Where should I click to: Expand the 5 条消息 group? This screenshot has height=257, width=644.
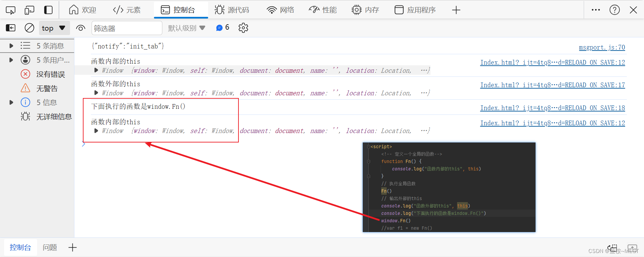11,46
